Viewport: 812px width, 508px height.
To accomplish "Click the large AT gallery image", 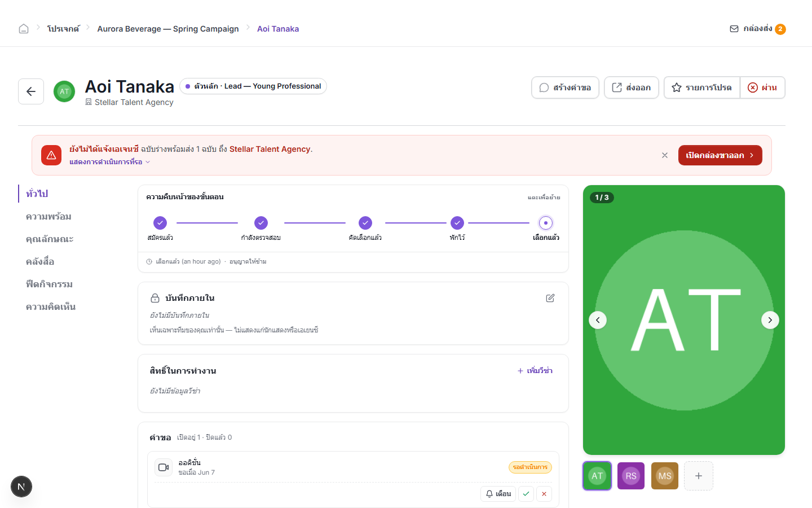I will pyautogui.click(x=684, y=320).
